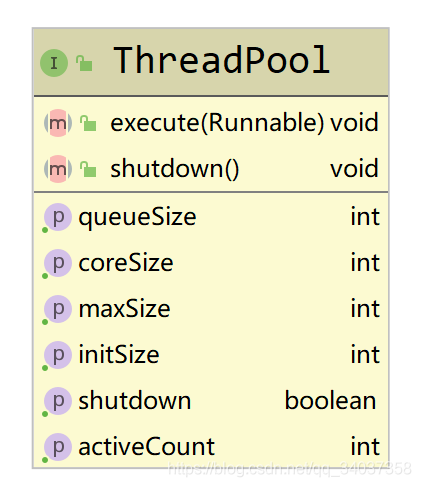Viewport: 421px width, 487px height.
Task: Select the maxSize property name
Action: [x=124, y=309]
